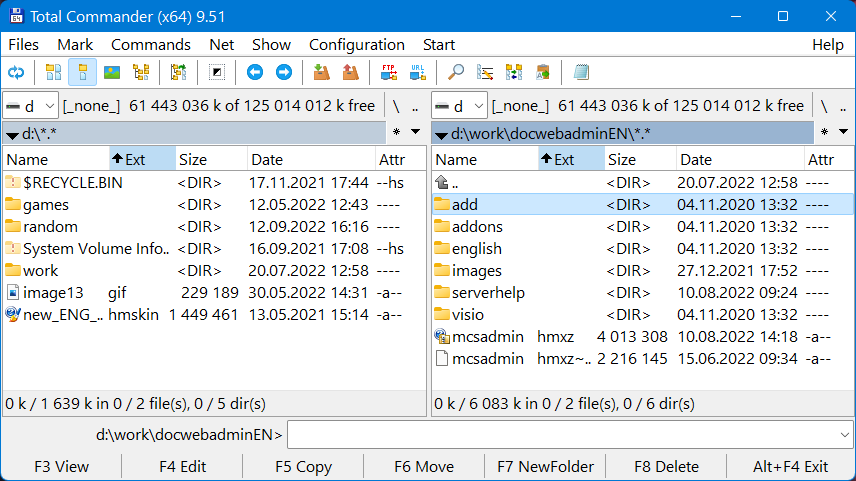Open the directory tree view icon
The height and width of the screenshot is (481, 856).
(x=141, y=72)
